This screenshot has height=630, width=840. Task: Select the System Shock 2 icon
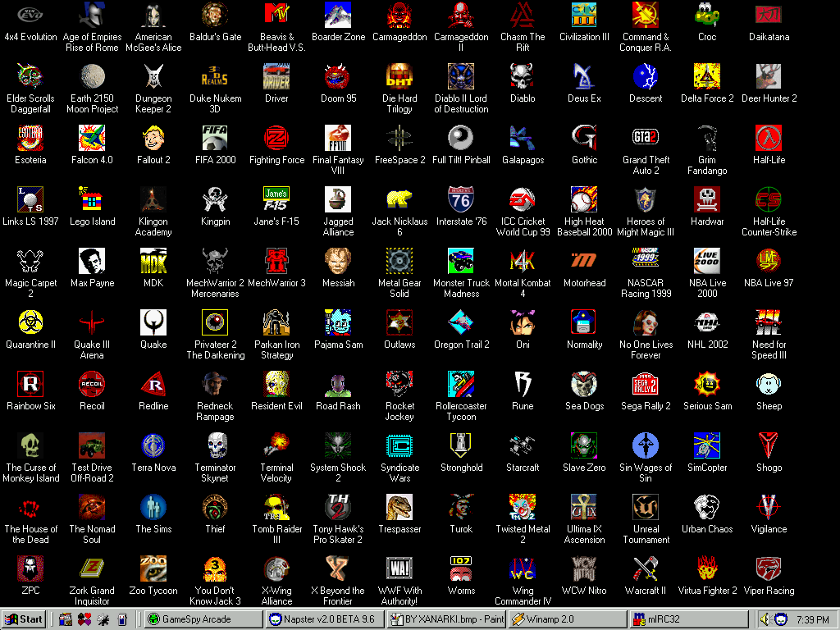coord(338,445)
